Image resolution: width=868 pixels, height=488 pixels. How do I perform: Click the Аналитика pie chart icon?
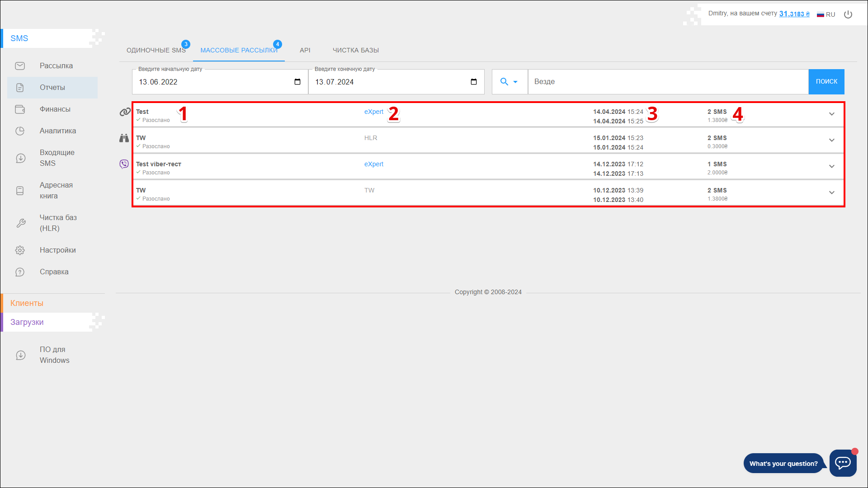pyautogui.click(x=20, y=131)
